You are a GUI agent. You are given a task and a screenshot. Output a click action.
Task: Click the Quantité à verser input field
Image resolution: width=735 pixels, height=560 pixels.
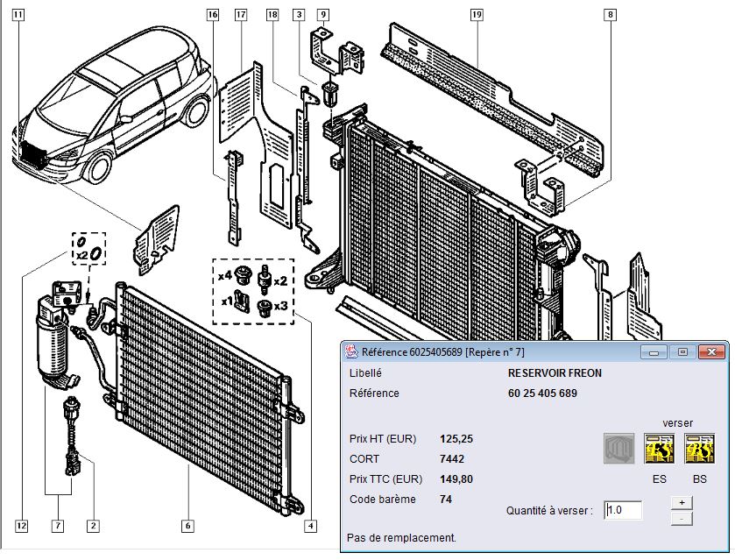pyautogui.click(x=623, y=510)
